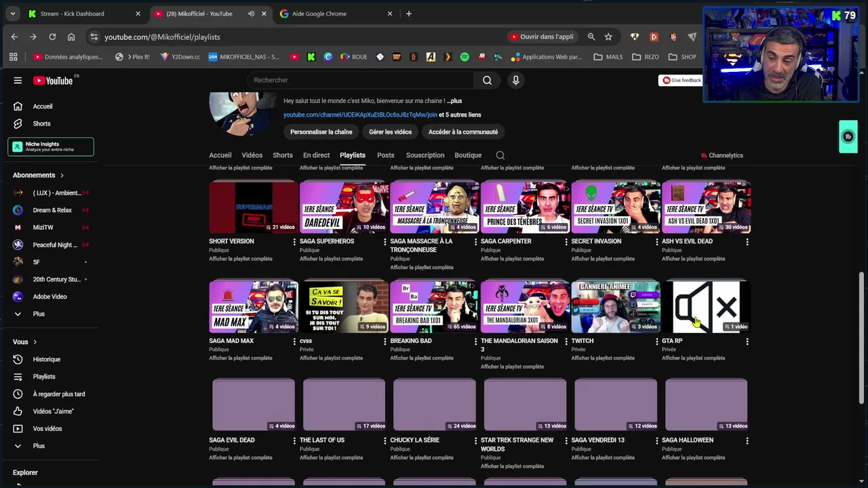Select the Boutique channel tab

[468, 155]
